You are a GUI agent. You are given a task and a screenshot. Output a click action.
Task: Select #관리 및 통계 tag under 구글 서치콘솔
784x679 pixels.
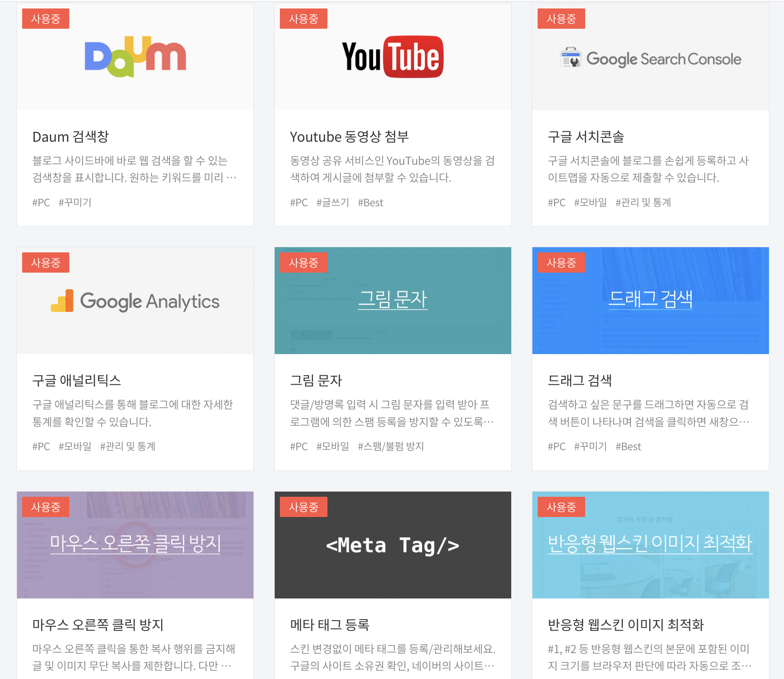point(643,202)
